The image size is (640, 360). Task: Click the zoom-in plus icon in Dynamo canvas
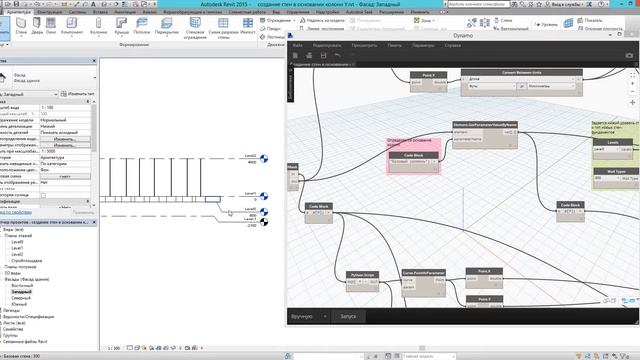click(632, 84)
